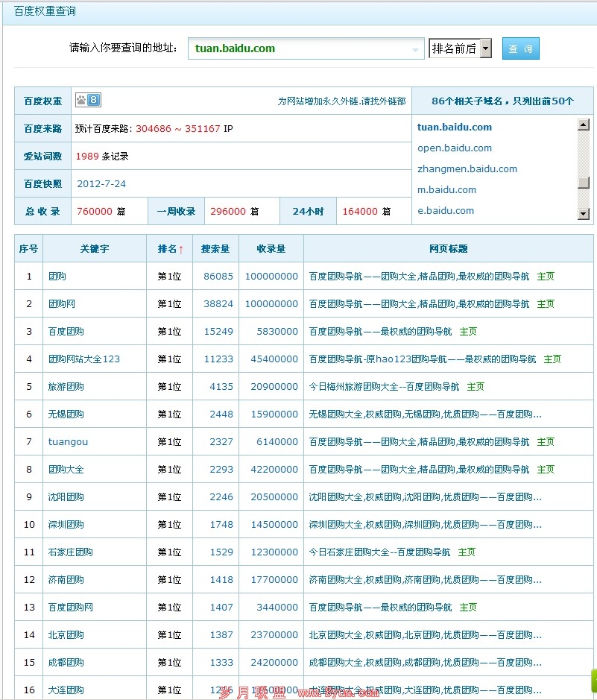Screen dimensions: 597x700
Task: Click the 296000 weekly indexed value
Action: click(228, 211)
